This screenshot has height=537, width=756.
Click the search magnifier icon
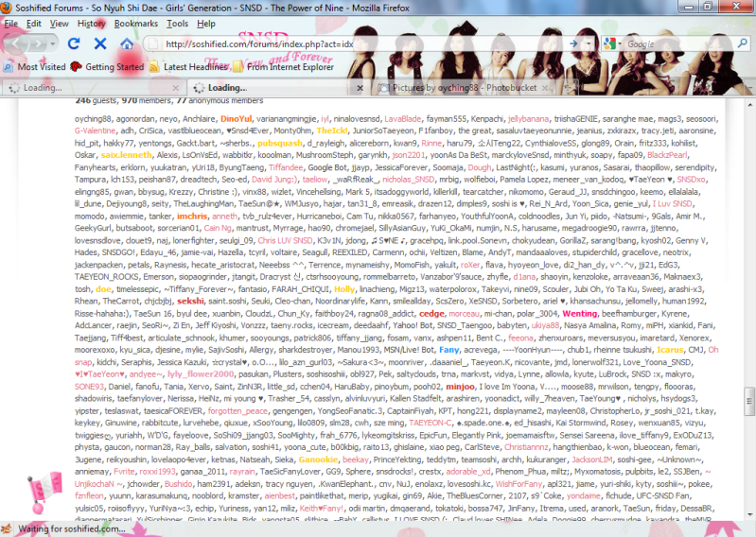(x=742, y=43)
